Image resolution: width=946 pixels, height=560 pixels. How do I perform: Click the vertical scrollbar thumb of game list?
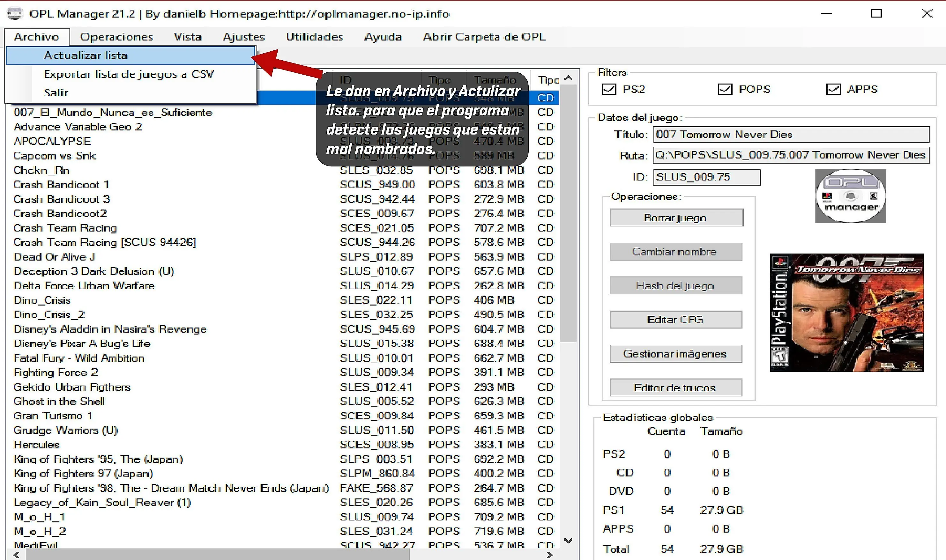(x=568, y=214)
